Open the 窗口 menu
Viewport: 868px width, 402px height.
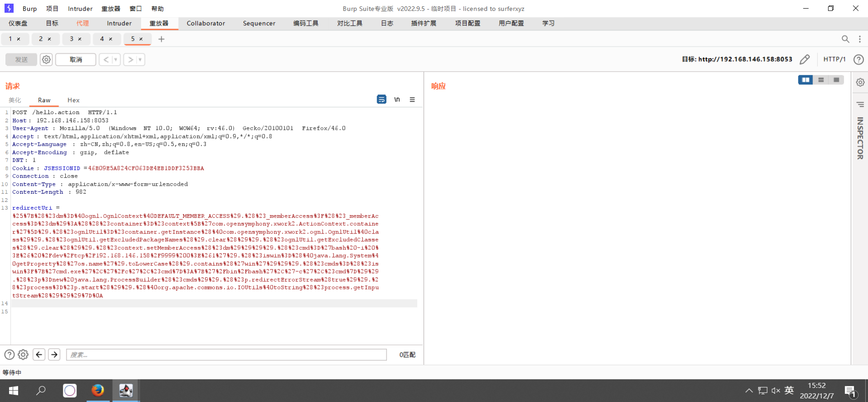coord(136,9)
